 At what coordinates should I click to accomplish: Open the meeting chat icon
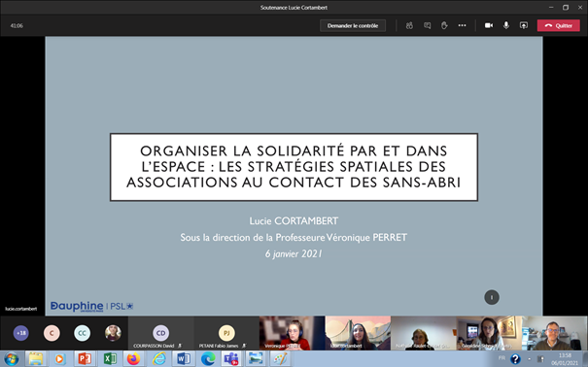click(x=427, y=25)
